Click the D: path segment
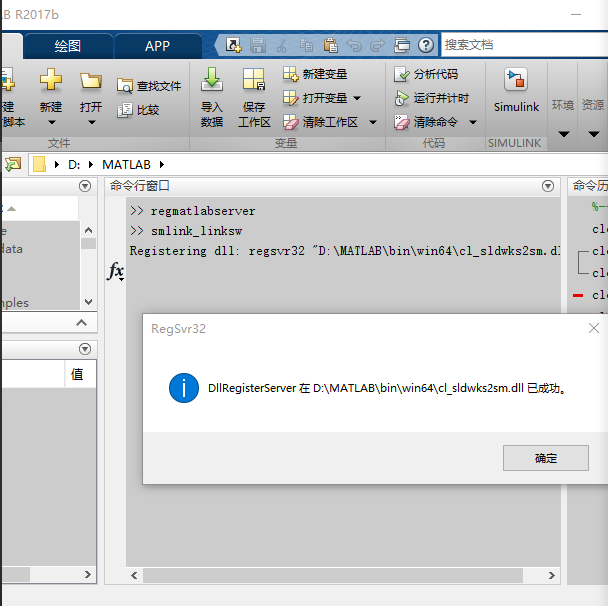The height and width of the screenshot is (606, 608). (x=74, y=165)
